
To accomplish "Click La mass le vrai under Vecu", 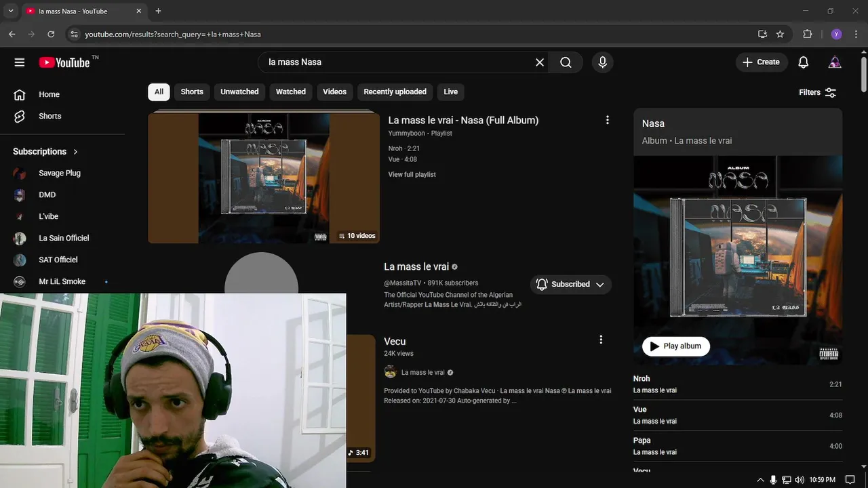I will (x=422, y=372).
